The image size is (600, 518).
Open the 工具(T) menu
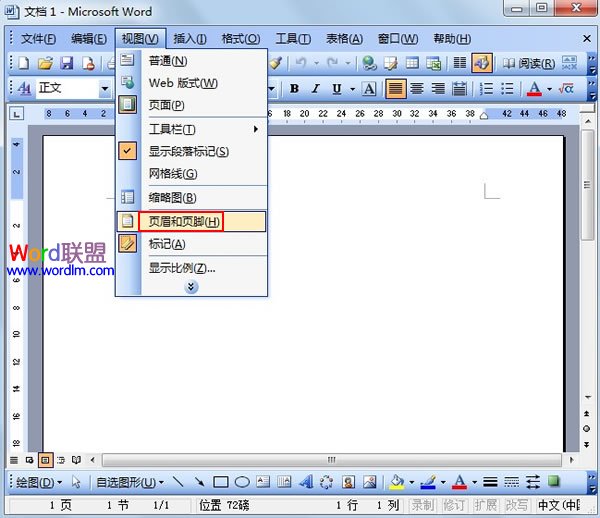(293, 39)
